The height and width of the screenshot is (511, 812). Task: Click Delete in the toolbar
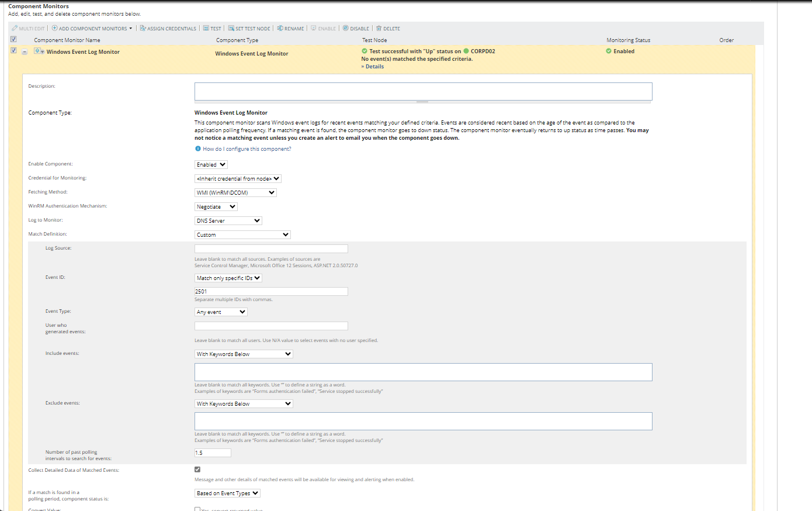pos(392,29)
